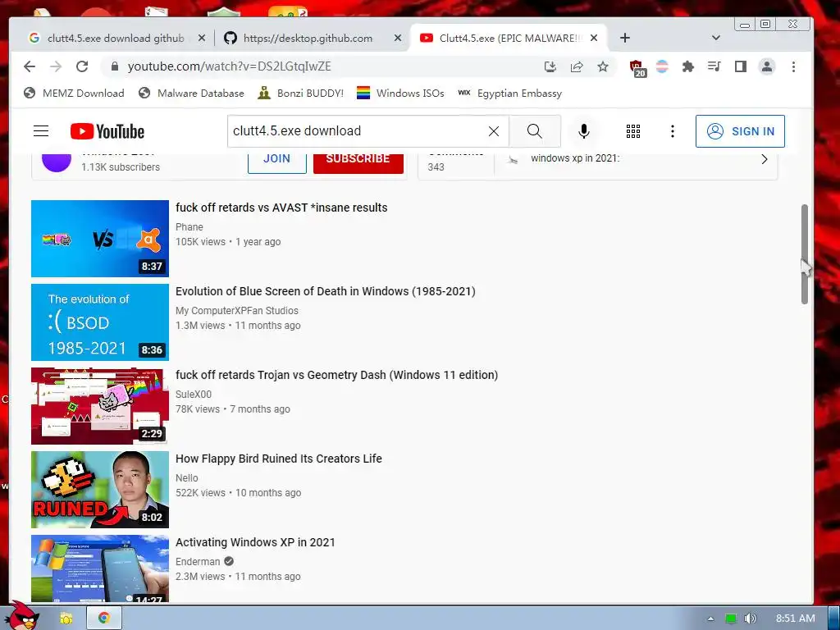The width and height of the screenshot is (840, 630).
Task: Click the YouTube search magnifier button
Action: click(535, 131)
